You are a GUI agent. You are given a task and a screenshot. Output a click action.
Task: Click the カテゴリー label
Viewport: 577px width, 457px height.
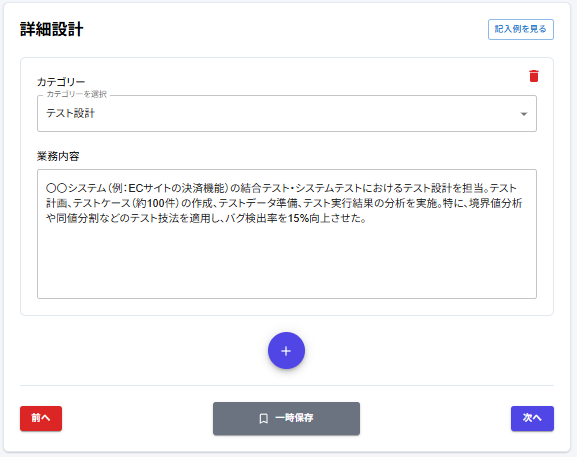(61, 82)
